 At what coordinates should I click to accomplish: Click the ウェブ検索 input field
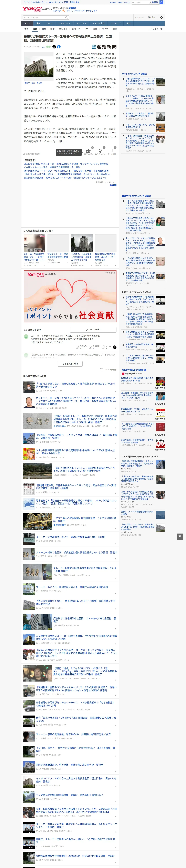(x=140, y=2)
